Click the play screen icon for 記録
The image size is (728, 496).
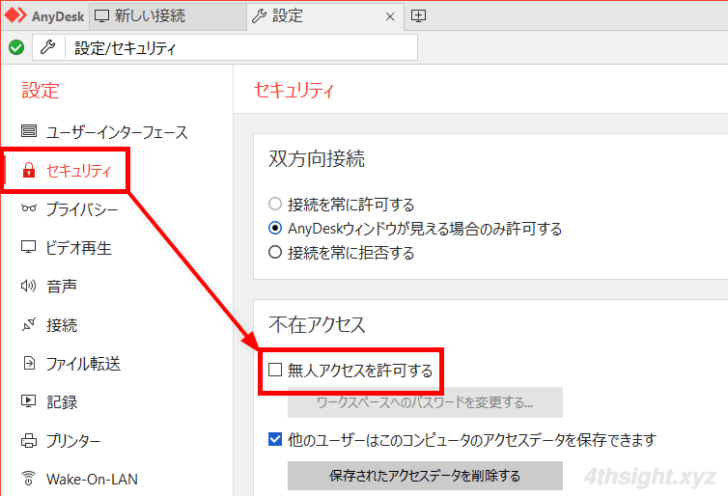click(x=28, y=401)
